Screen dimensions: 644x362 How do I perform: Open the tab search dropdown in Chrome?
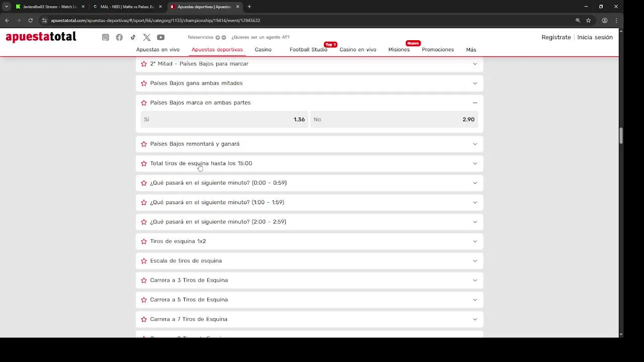(x=6, y=7)
